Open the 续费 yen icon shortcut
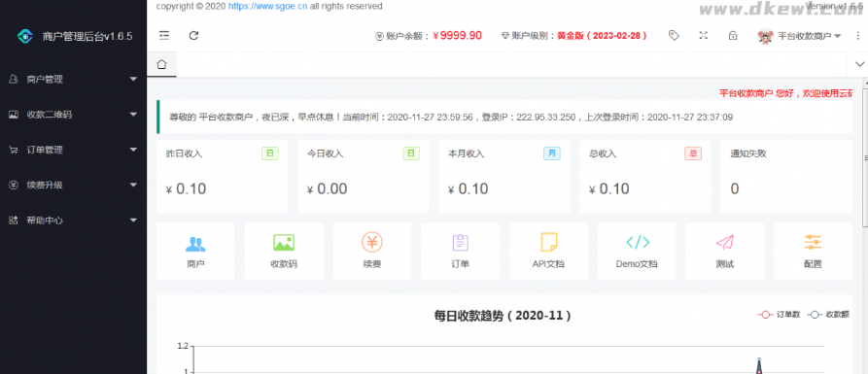 point(372,242)
